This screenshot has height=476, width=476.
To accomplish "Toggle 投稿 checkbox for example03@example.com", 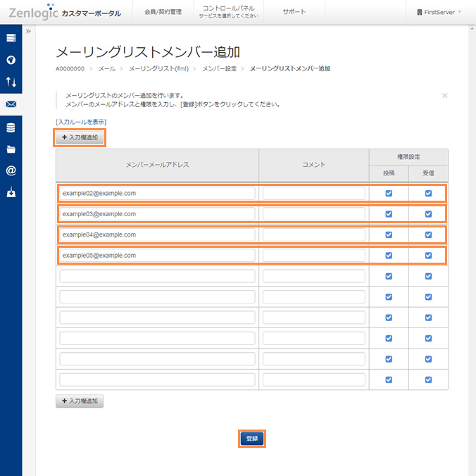I will (x=389, y=214).
